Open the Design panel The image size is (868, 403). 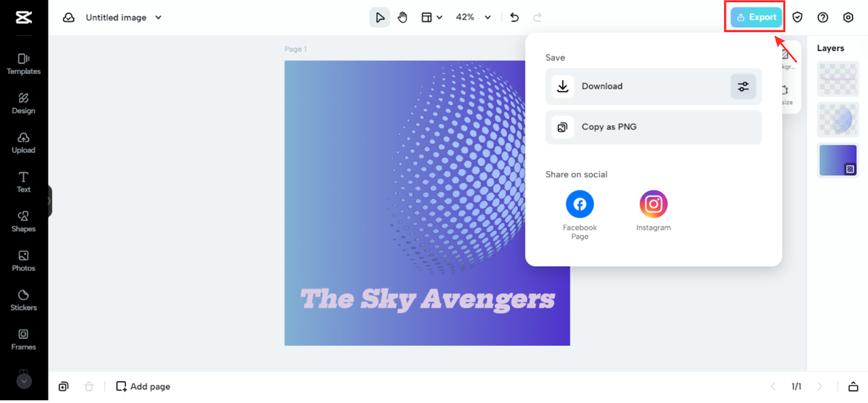[x=24, y=103]
